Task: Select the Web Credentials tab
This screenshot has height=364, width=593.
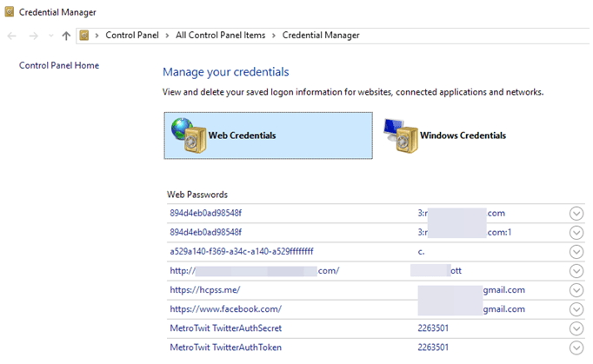Action: [x=268, y=136]
